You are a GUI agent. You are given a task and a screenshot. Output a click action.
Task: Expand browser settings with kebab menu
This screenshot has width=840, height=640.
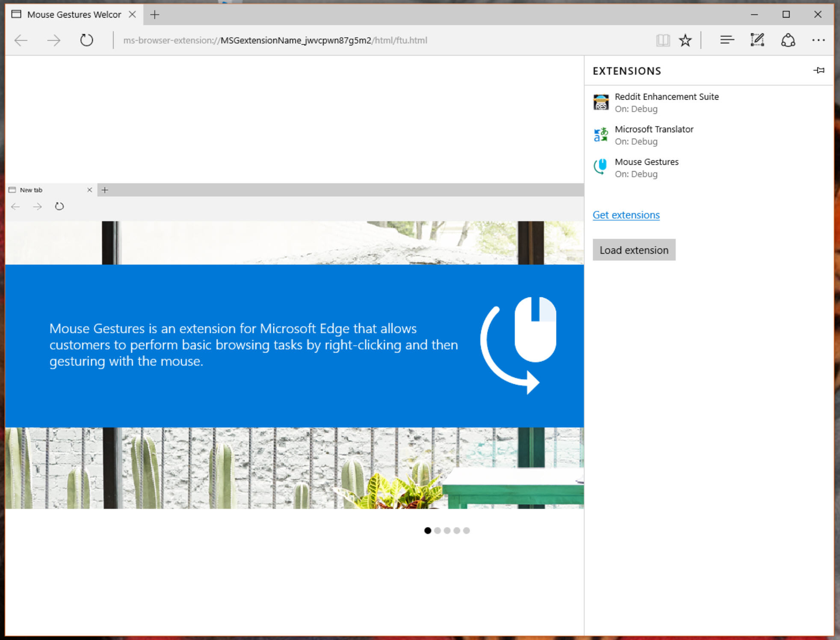coord(818,40)
